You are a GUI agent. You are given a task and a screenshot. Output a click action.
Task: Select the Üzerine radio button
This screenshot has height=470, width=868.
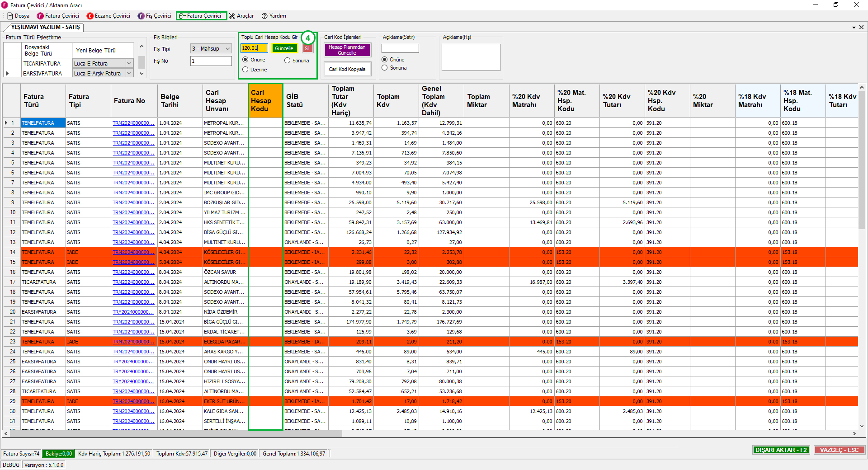(x=245, y=70)
